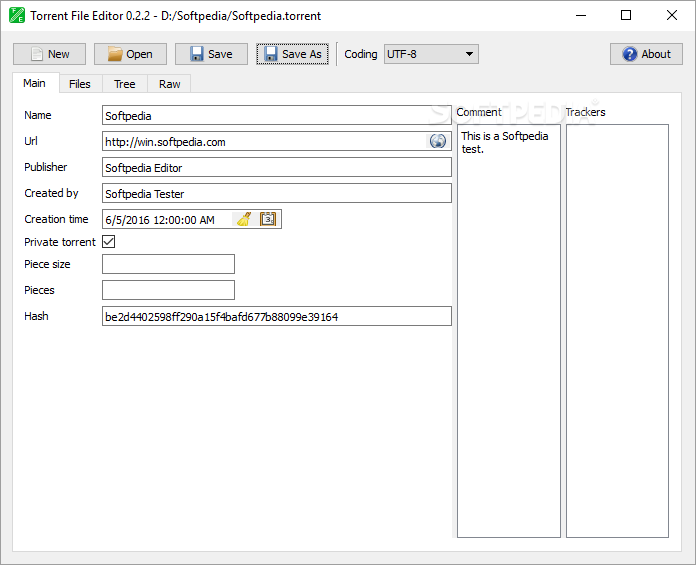Close the Torrent File Editor window
The height and width of the screenshot is (565, 696).
tap(672, 16)
